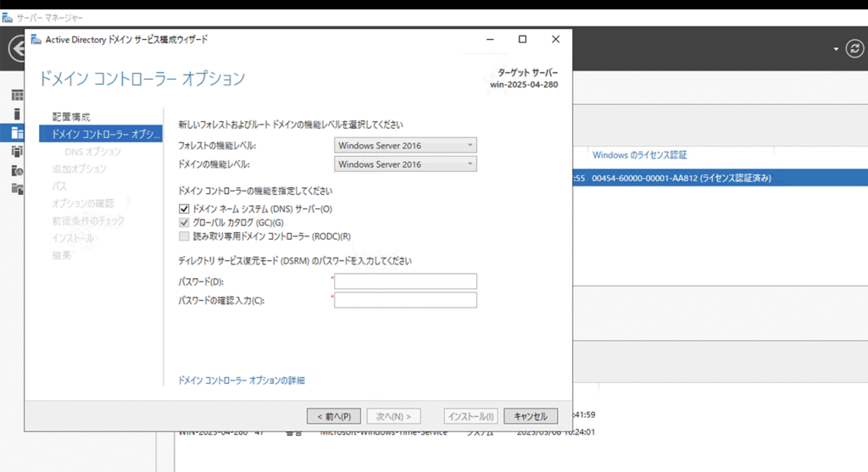This screenshot has width=868, height=472.
Task: Select the パス wizard step
Action: coord(59,186)
